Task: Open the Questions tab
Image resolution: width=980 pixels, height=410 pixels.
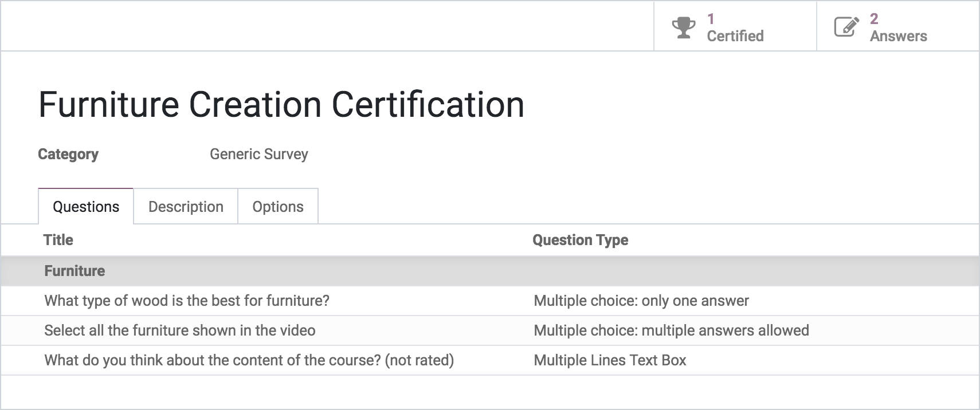Action: click(x=85, y=206)
